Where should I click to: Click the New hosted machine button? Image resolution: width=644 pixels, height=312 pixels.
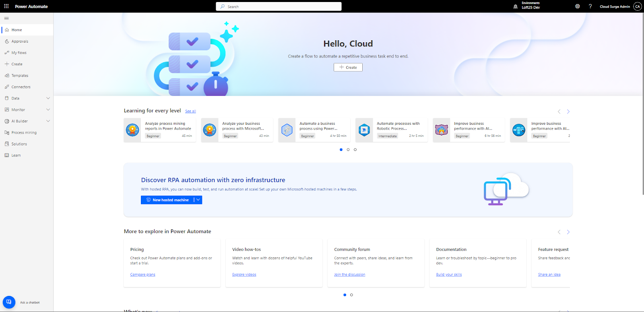167,200
